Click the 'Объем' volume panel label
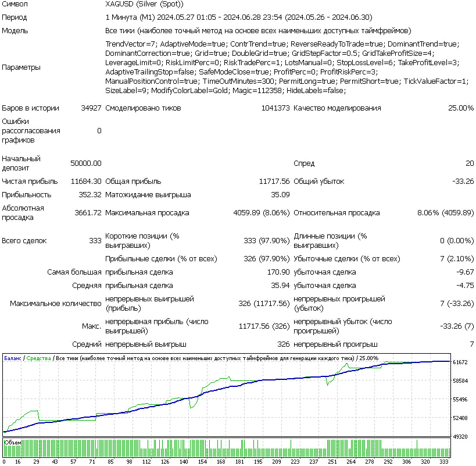This screenshot has width=476, height=466. click(x=13, y=443)
